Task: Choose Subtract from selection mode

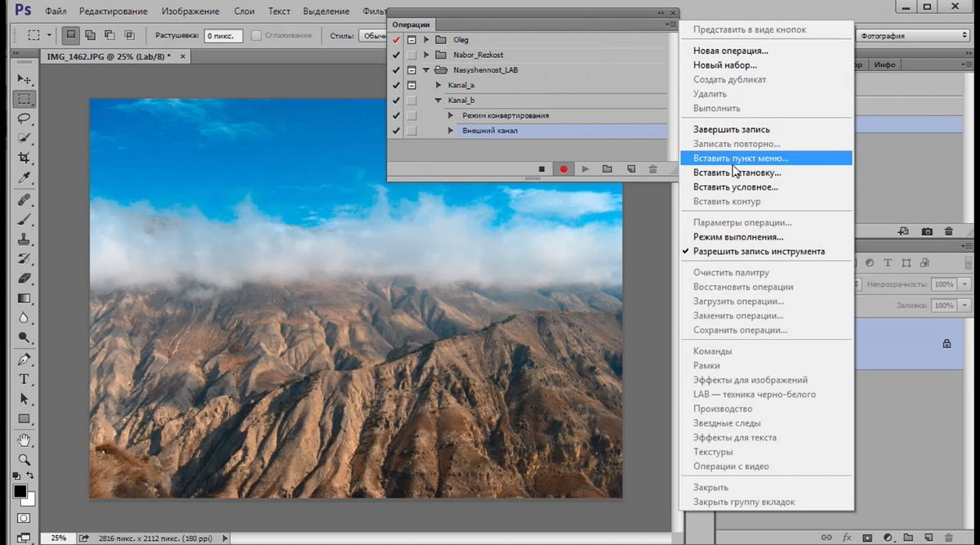Action: click(x=109, y=35)
